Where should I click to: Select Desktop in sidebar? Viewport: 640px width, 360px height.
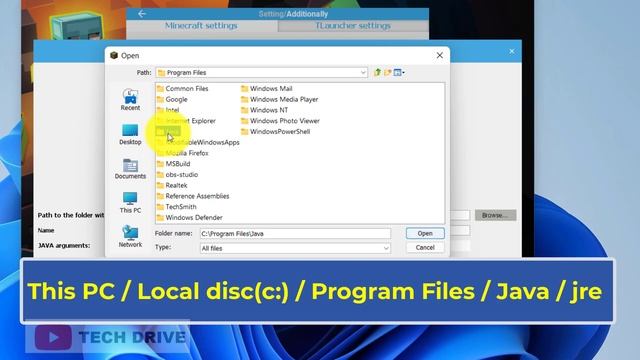tap(130, 134)
